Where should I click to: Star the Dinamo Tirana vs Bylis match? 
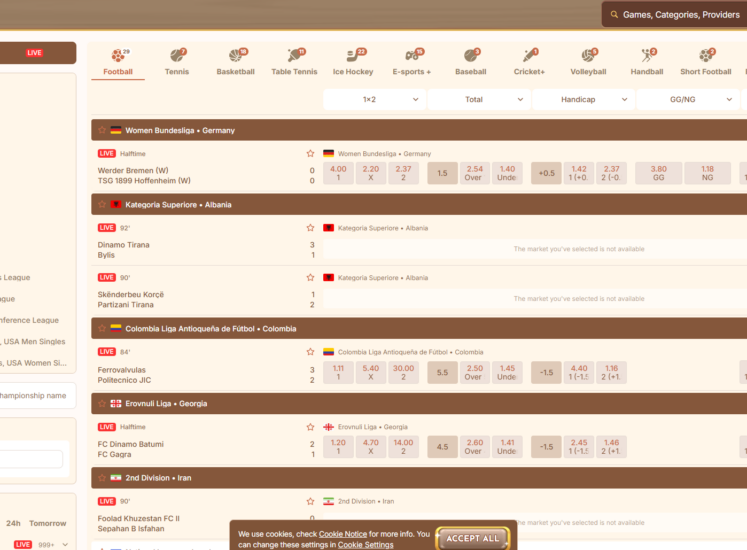[310, 228]
